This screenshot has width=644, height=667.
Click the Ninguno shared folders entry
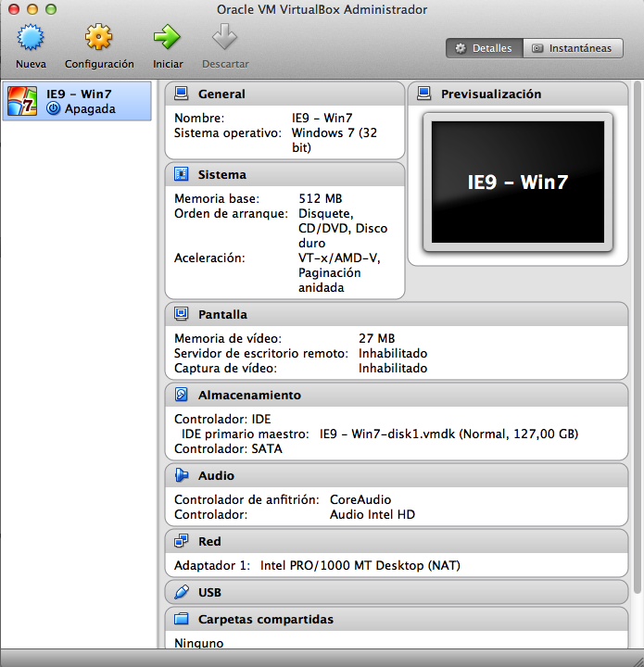[198, 643]
